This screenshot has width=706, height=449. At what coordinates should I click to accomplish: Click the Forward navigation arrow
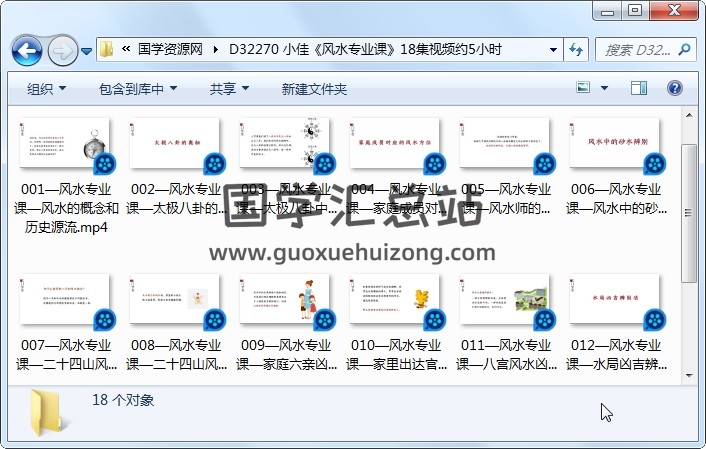(62, 50)
